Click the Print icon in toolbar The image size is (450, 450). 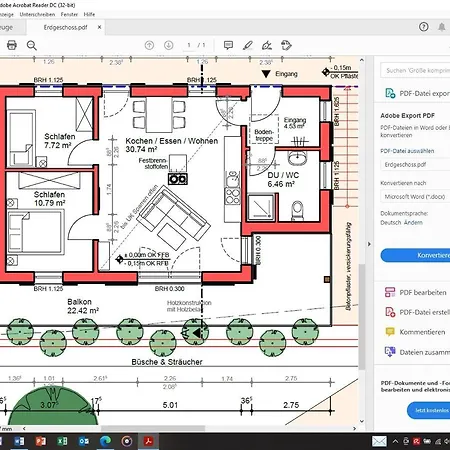(x=12, y=45)
